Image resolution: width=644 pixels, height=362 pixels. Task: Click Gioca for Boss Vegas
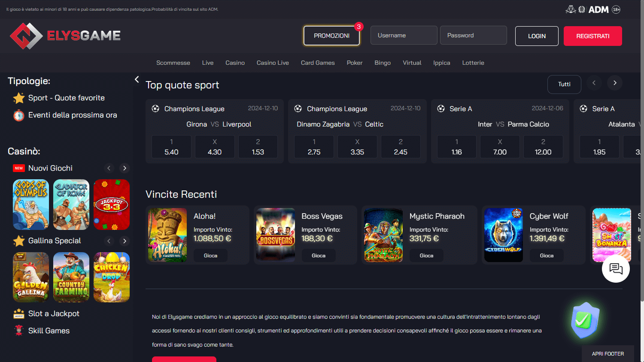pos(319,256)
